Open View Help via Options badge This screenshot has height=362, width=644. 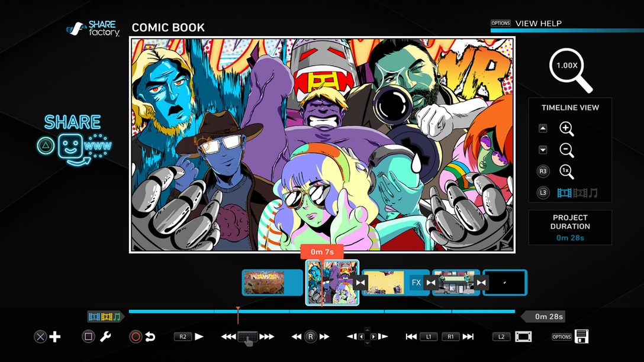[x=501, y=24]
